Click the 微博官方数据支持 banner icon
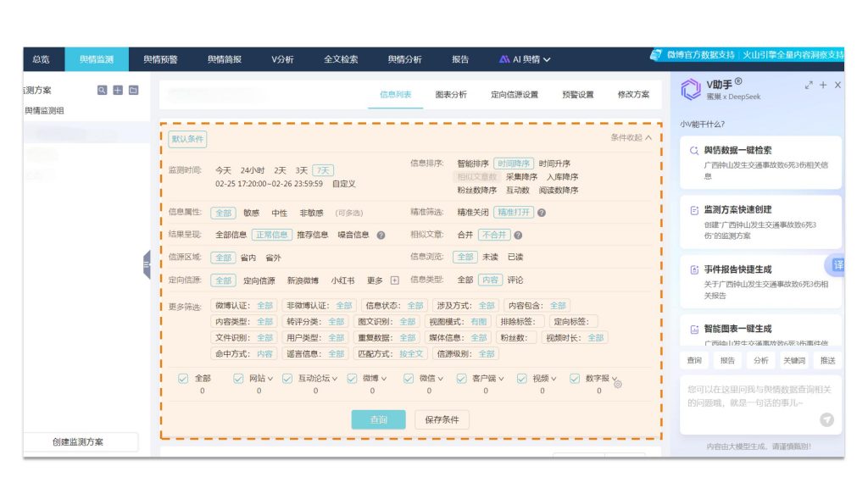 tap(656, 55)
